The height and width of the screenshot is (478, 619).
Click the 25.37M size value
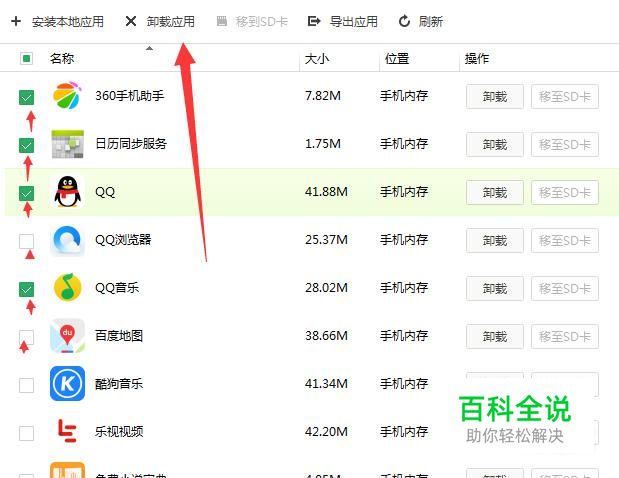(x=326, y=240)
